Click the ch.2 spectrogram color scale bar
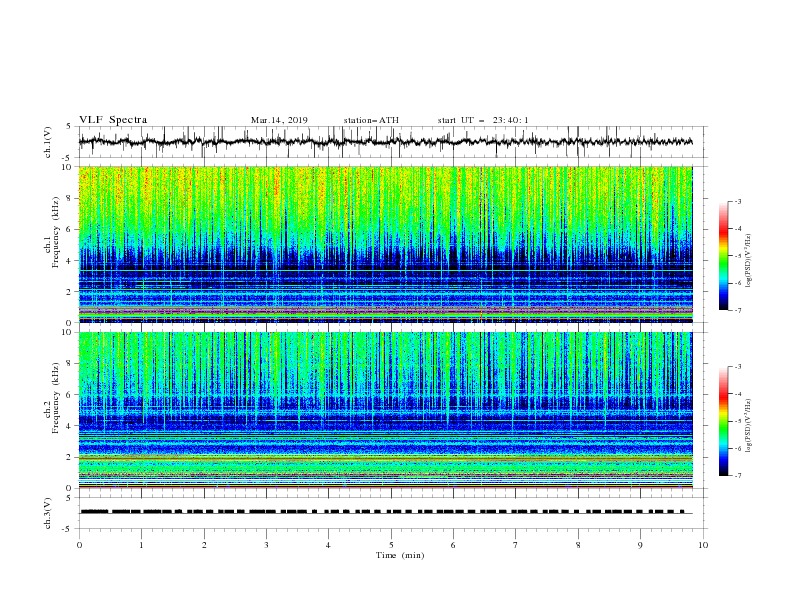The height and width of the screenshot is (612, 792). [x=723, y=421]
